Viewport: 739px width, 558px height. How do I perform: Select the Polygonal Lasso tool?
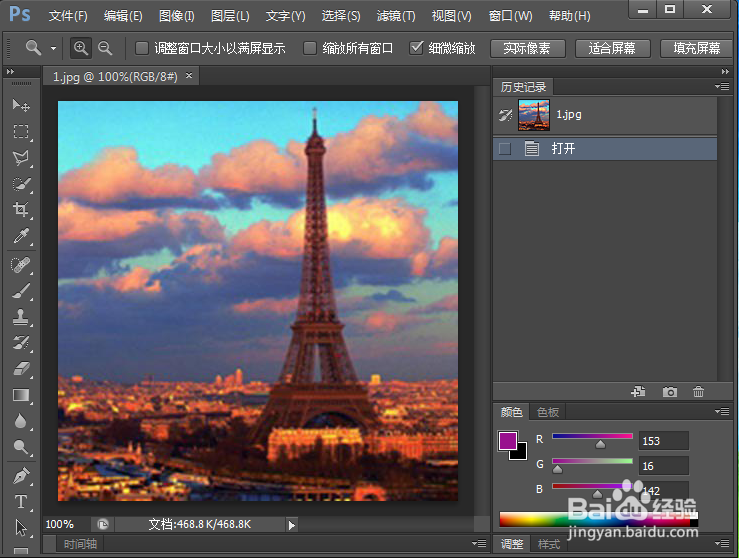coord(21,157)
